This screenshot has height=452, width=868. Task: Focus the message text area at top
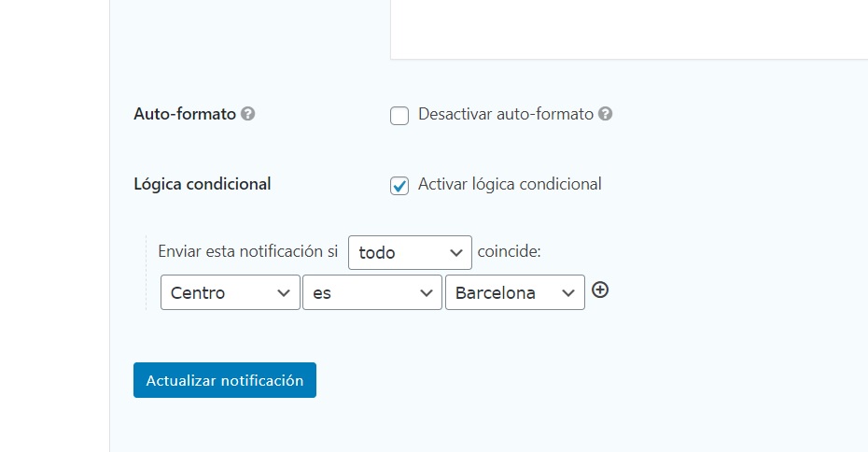point(629,29)
